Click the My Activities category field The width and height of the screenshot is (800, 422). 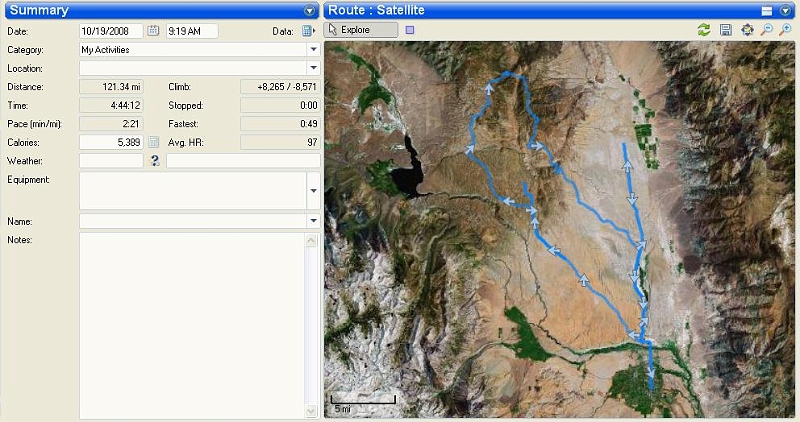(193, 49)
